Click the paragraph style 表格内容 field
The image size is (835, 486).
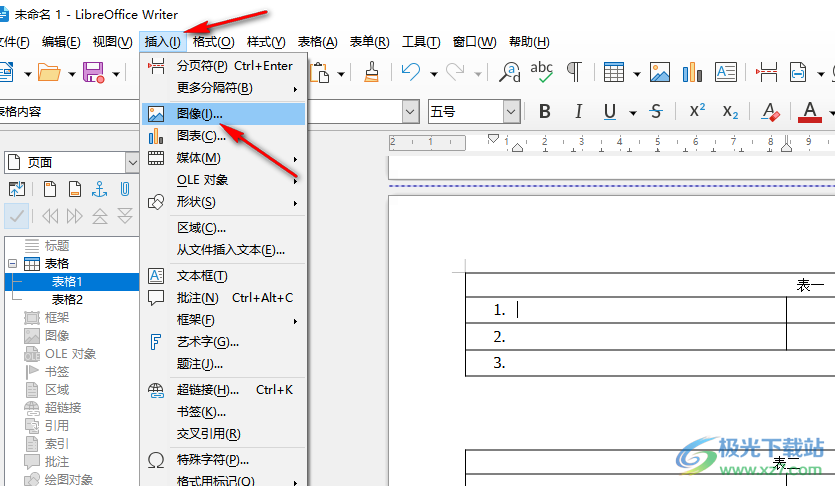[69, 112]
